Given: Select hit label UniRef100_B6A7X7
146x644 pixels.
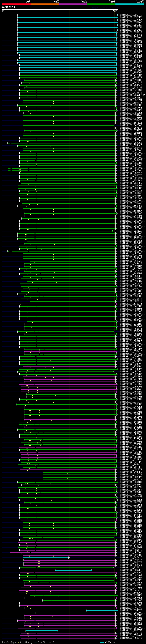Looking at the screenshot, I should tap(131, 357).
